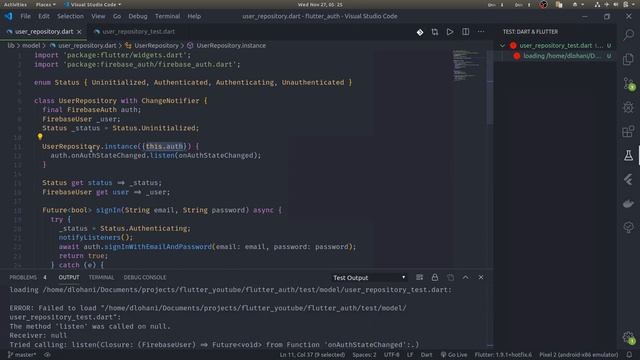Click Flutter version in status bar
The width and height of the screenshot is (640, 360).
[x=503, y=355]
